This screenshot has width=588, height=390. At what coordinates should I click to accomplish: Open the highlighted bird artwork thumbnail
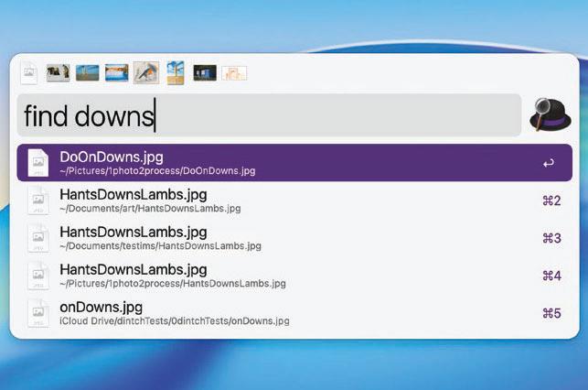coord(146,72)
